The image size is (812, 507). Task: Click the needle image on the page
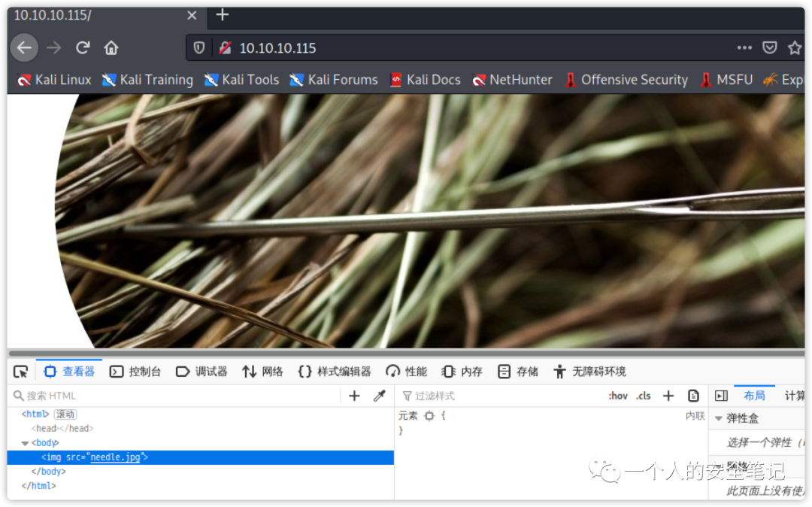(x=430, y=220)
